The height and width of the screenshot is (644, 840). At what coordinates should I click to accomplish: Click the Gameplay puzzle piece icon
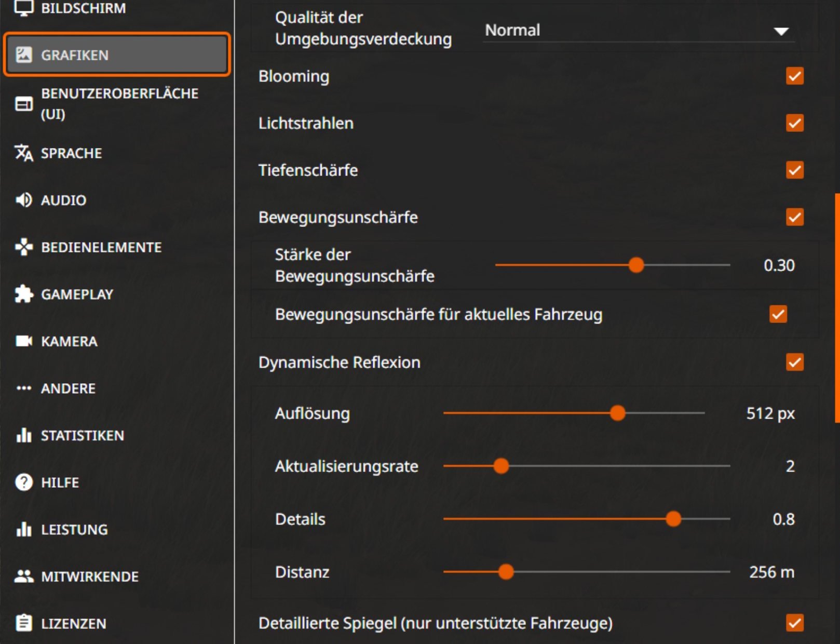24,294
